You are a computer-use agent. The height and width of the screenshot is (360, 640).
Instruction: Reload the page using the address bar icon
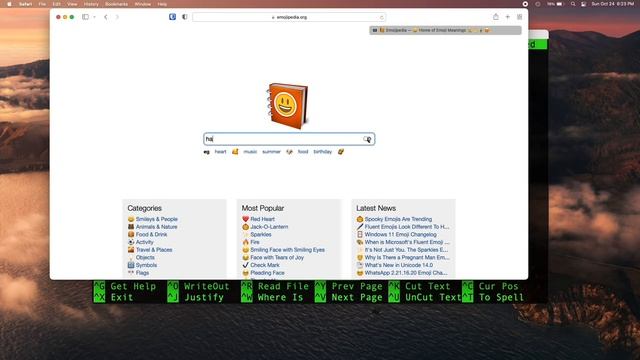tap(382, 17)
